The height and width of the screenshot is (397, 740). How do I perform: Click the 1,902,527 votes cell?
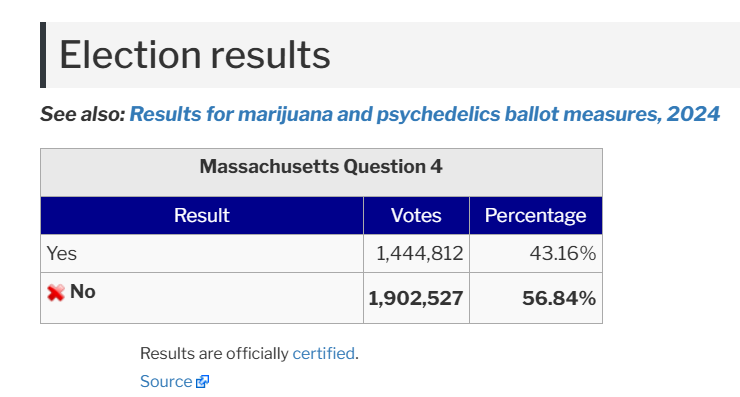pyautogui.click(x=416, y=298)
